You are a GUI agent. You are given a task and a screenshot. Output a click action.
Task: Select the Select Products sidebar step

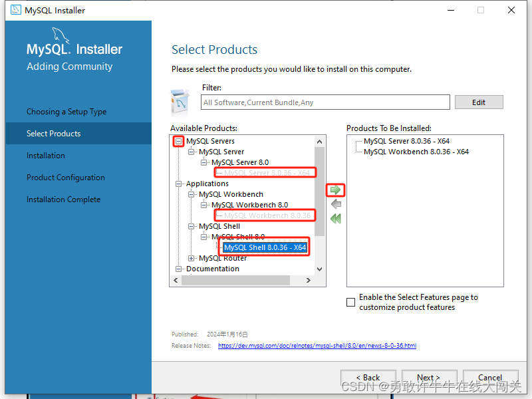pyautogui.click(x=78, y=134)
